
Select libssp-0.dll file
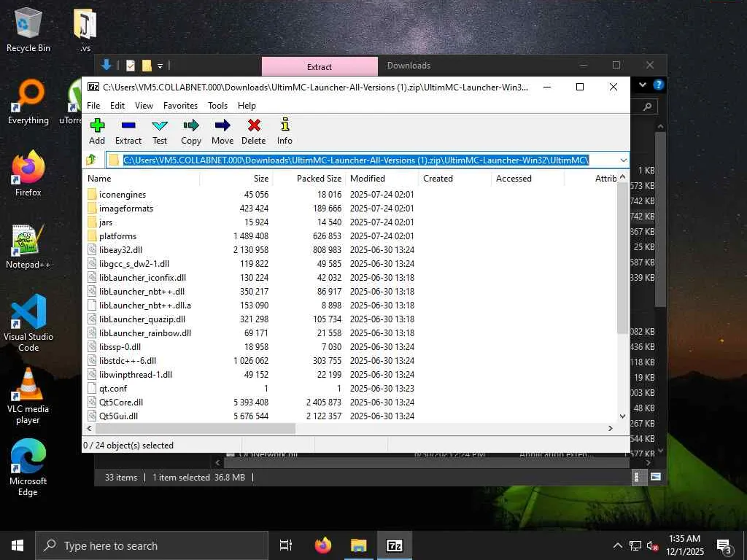tap(120, 346)
